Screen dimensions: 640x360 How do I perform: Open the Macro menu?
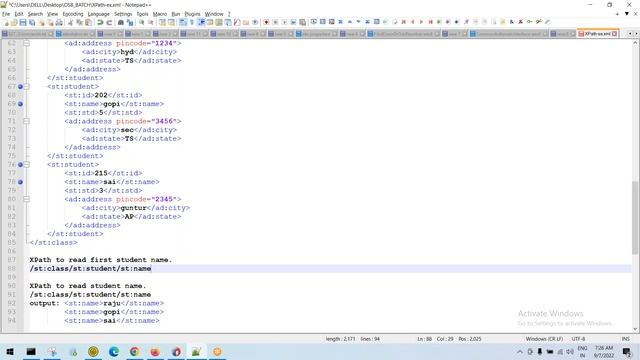tap(160, 14)
